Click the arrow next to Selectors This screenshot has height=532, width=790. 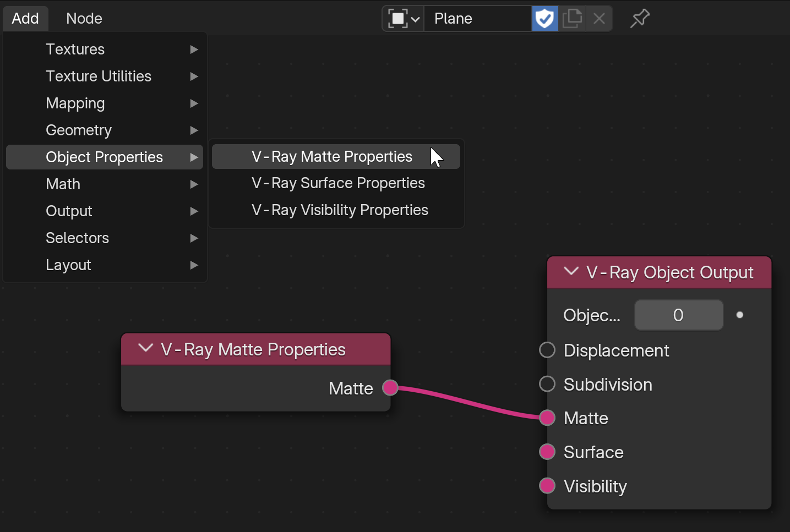(x=194, y=238)
